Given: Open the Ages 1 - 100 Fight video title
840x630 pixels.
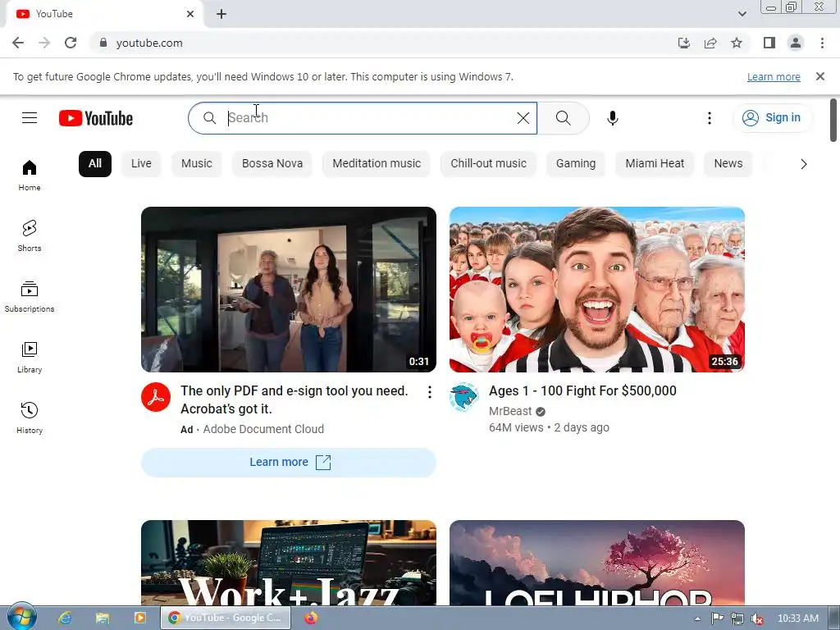Looking at the screenshot, I should coord(582,391).
